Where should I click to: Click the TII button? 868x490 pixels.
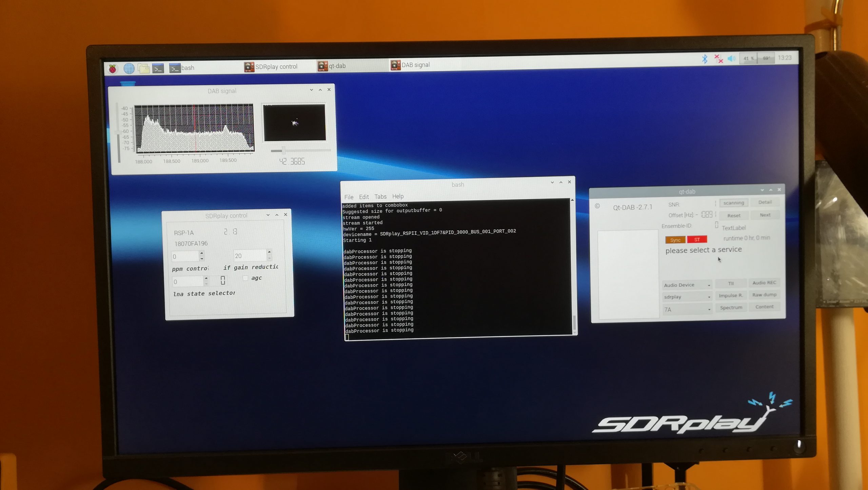pyautogui.click(x=731, y=283)
